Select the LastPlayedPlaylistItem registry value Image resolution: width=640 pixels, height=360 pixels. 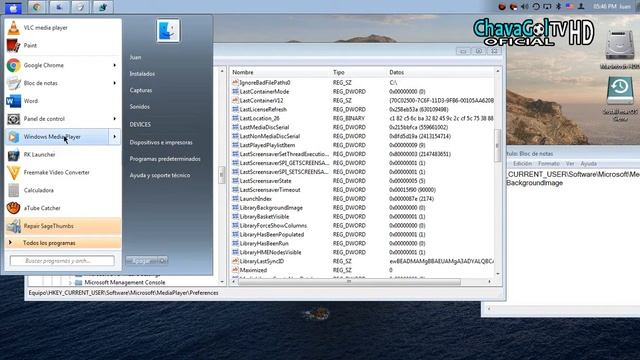pos(267,145)
